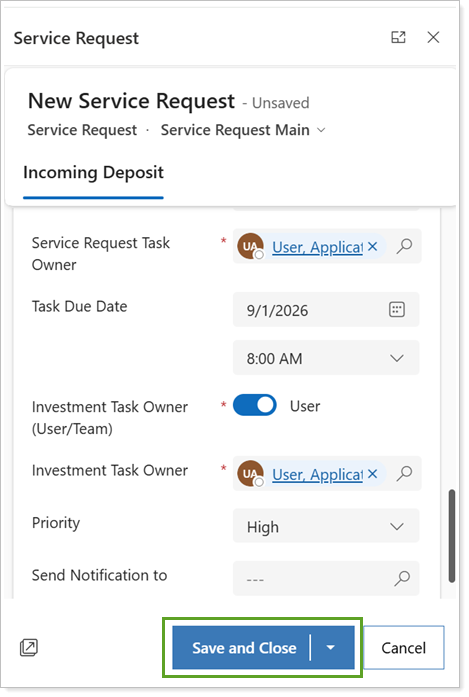
Task: Click the Save and Close button
Action: coord(244,648)
